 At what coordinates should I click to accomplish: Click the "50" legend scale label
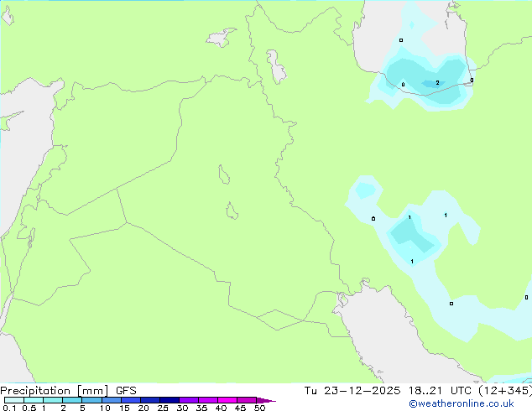pyautogui.click(x=259, y=408)
